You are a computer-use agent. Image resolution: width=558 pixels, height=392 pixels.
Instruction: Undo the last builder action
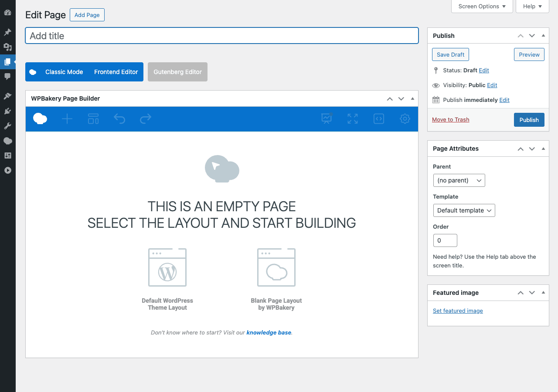(x=119, y=118)
